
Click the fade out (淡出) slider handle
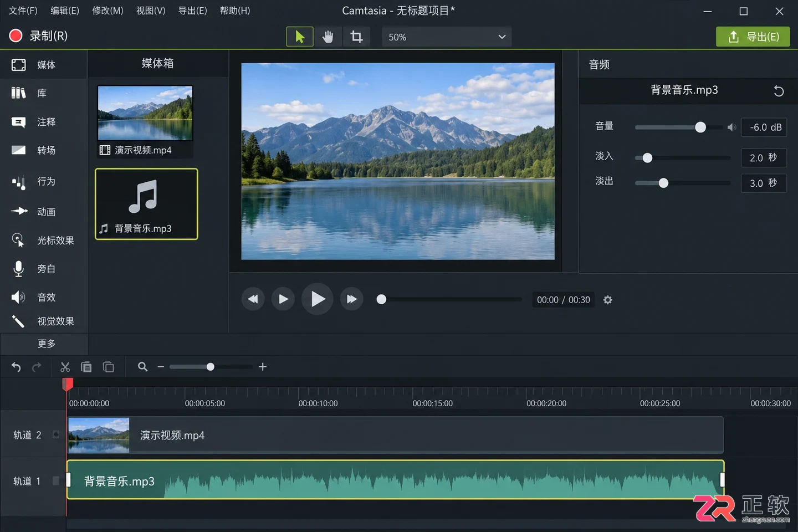pos(663,183)
